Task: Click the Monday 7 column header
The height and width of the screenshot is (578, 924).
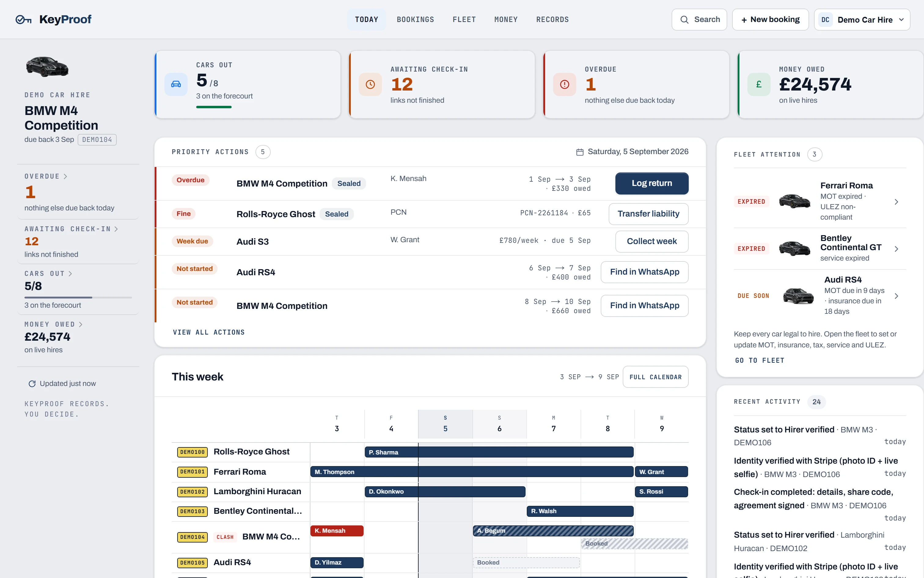Action: [554, 424]
